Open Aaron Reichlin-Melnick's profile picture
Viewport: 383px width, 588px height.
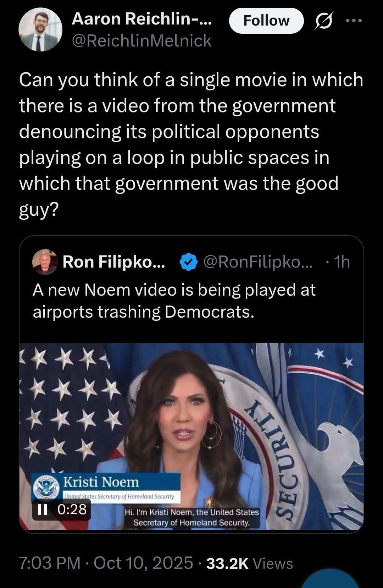40,30
